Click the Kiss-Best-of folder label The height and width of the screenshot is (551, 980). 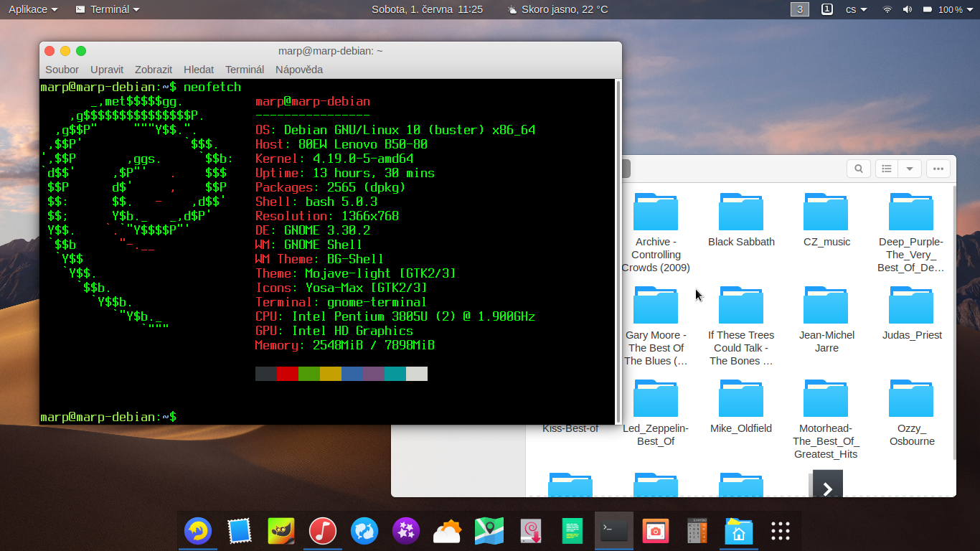point(570,428)
